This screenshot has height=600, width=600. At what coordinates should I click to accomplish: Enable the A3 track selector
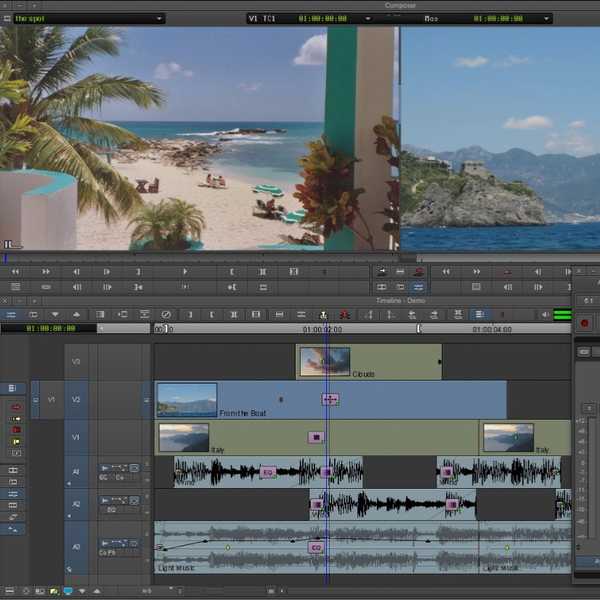tap(74, 546)
